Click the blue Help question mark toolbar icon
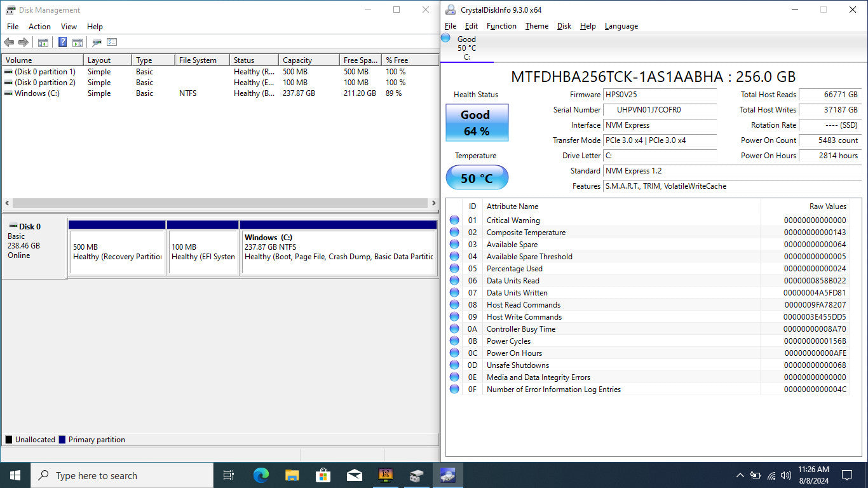This screenshot has width=868, height=488. point(62,43)
